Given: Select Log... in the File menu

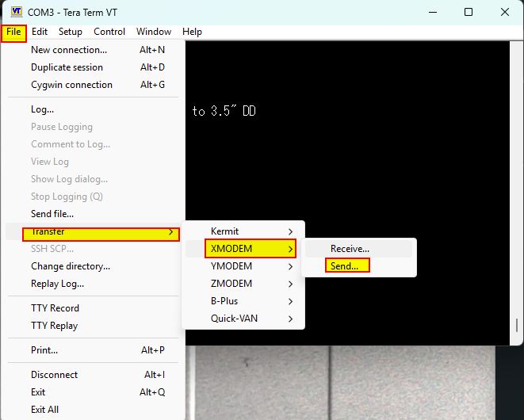Looking at the screenshot, I should (x=43, y=109).
